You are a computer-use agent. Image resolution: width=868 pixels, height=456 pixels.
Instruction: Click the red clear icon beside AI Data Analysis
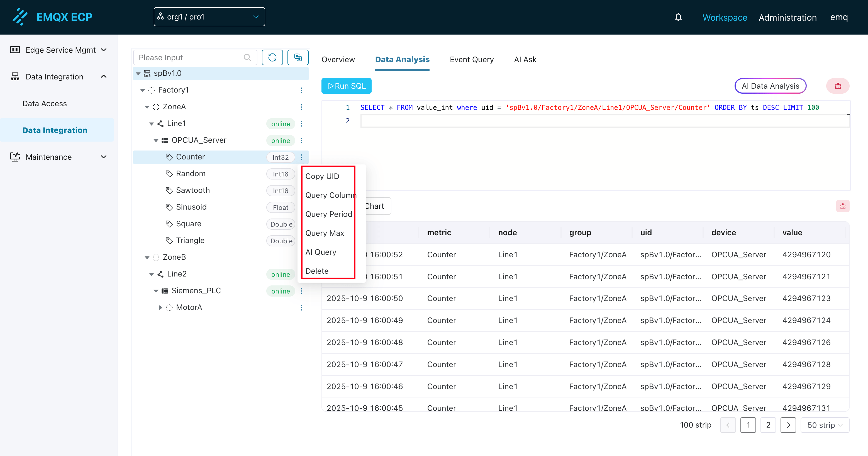pyautogui.click(x=838, y=86)
